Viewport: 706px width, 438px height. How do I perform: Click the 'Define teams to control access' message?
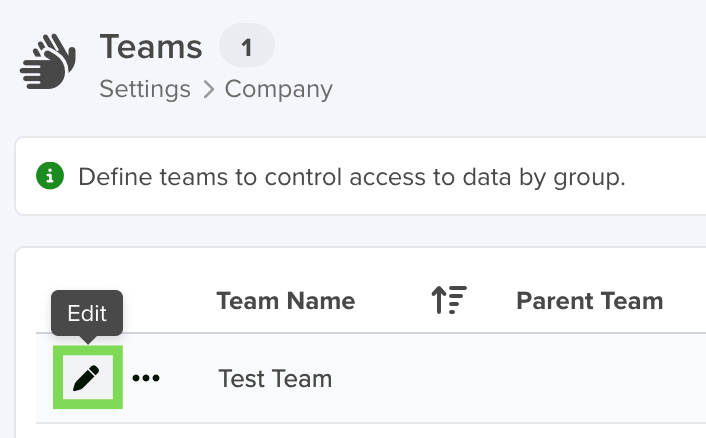click(352, 177)
